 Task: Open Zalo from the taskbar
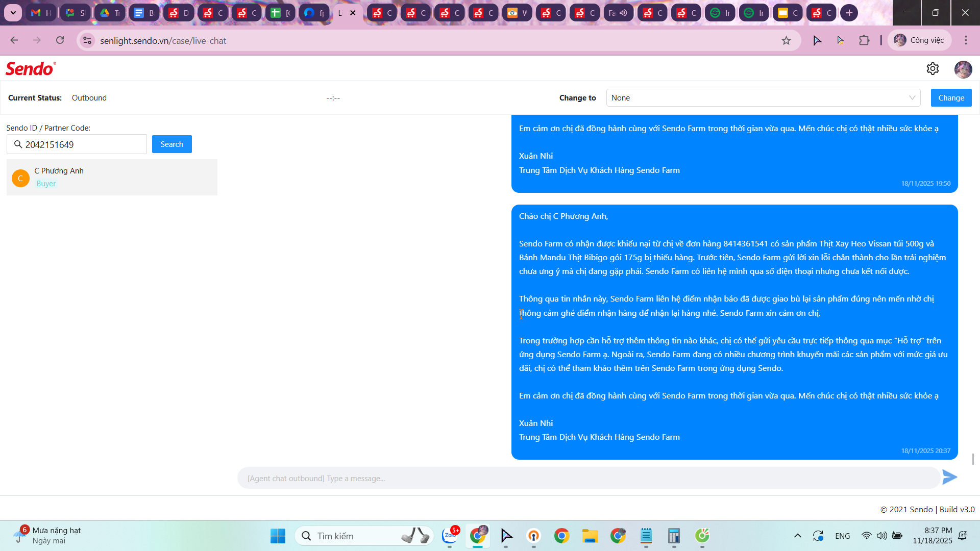(x=450, y=535)
